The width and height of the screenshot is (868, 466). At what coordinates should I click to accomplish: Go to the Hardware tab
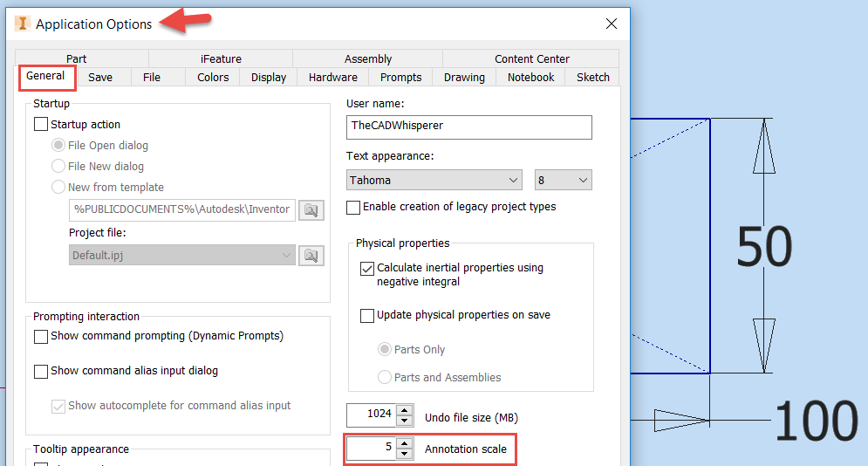point(333,78)
